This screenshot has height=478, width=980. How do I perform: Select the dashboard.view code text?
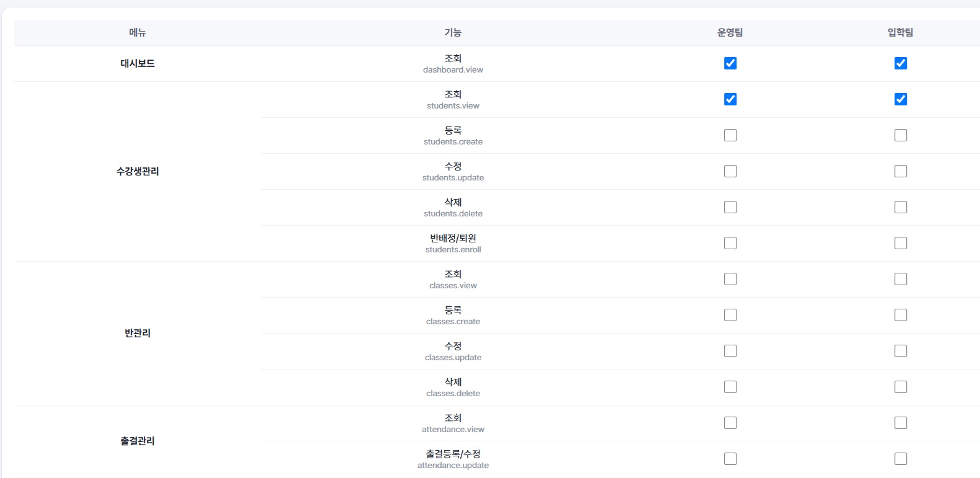(453, 70)
